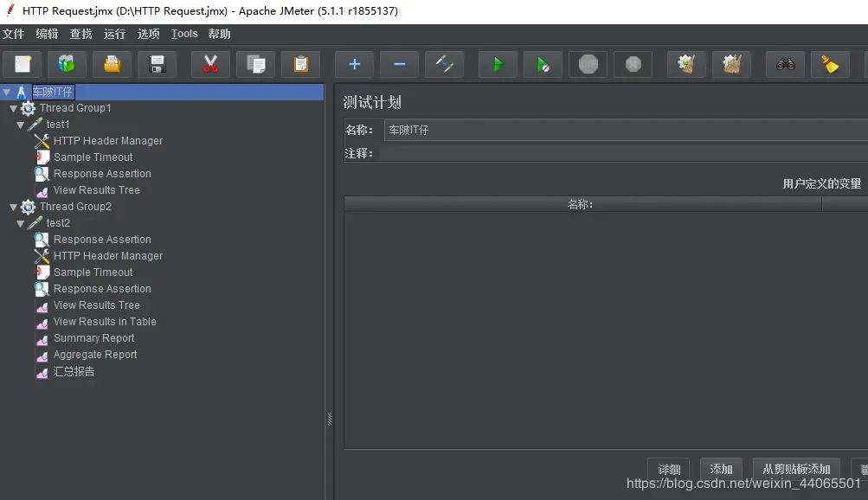Viewport: 868px width, 500px height.
Task: Collapse all nodes with minus icon
Action: (400, 64)
